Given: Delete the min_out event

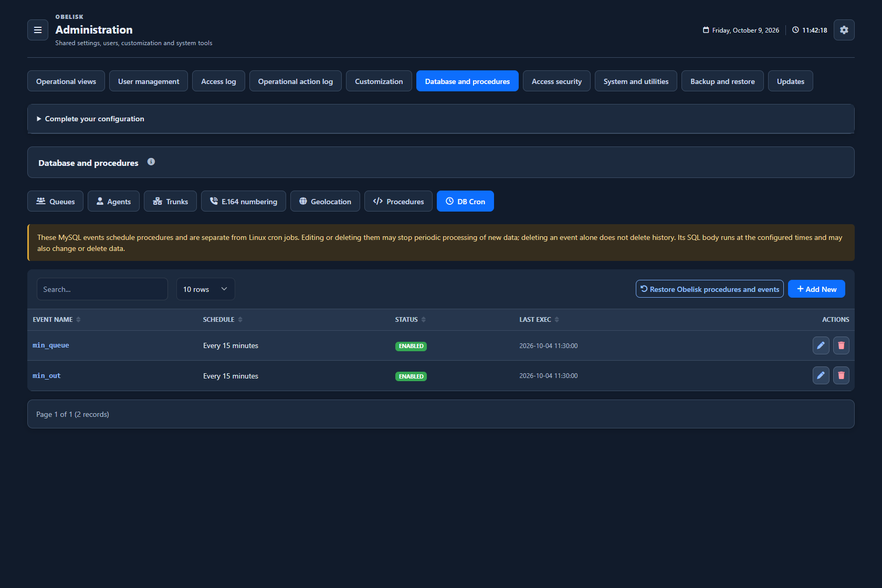Looking at the screenshot, I should click(x=841, y=375).
